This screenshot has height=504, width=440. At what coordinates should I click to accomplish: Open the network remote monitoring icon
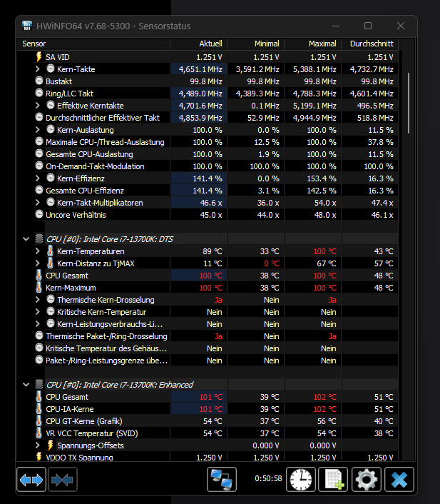click(x=222, y=480)
